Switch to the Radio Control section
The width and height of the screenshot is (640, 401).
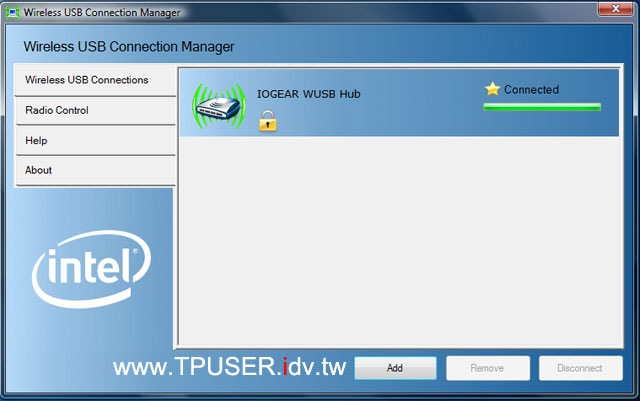[x=95, y=111]
